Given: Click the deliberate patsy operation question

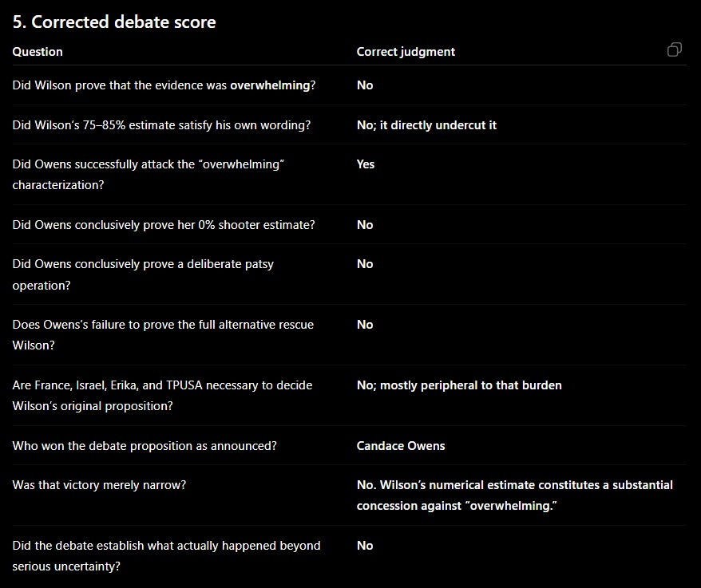Looking at the screenshot, I should tap(143, 274).
